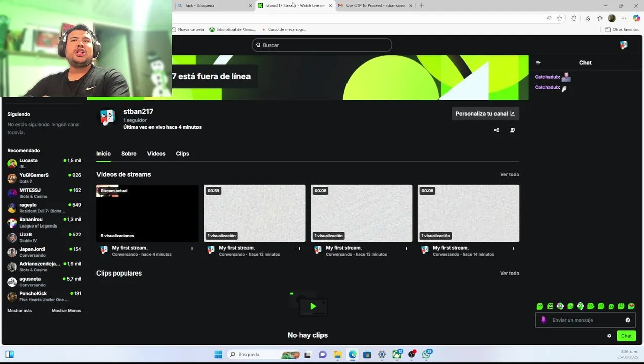Open the emoji picker smiley icon
644x364 pixels.
pos(628,320)
